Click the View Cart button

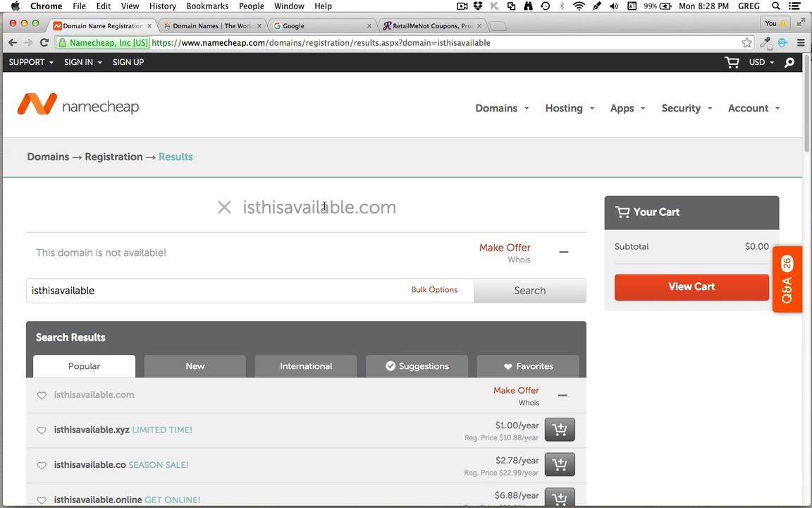(x=691, y=287)
